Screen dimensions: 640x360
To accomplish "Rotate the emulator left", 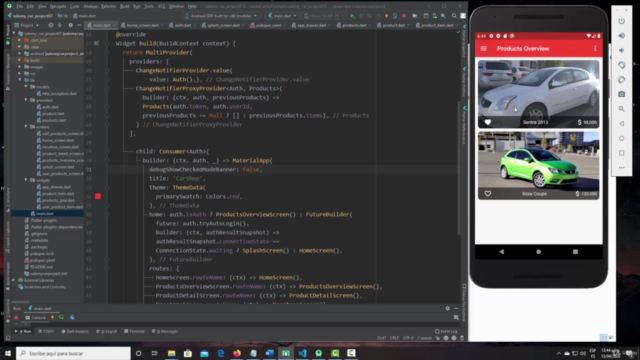I will point(621,65).
